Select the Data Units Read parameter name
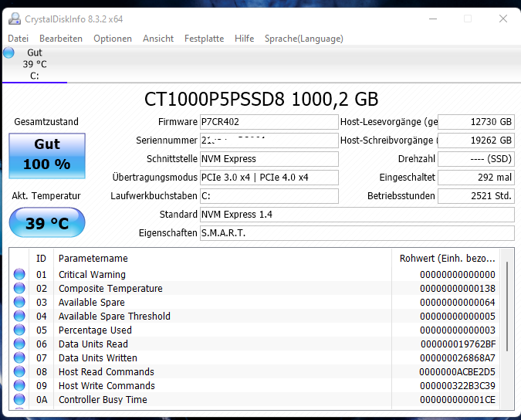Image resolution: width=521 pixels, height=420 pixels. click(x=93, y=344)
